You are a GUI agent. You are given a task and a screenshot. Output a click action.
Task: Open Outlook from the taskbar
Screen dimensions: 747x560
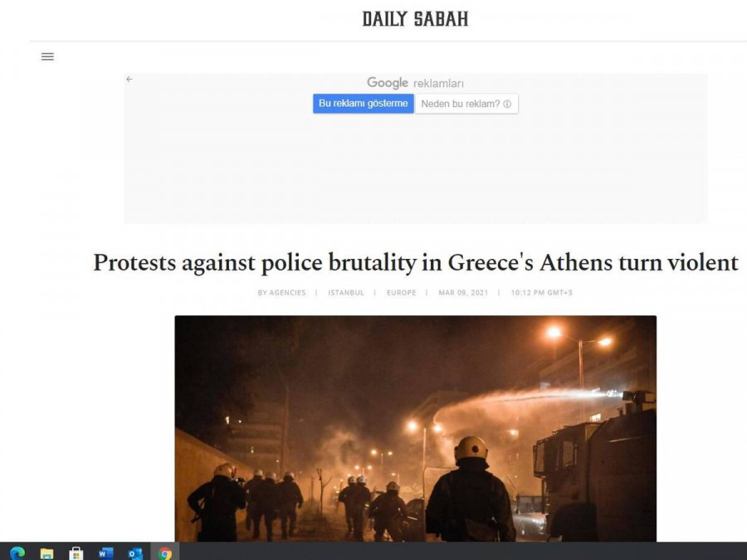tap(135, 553)
